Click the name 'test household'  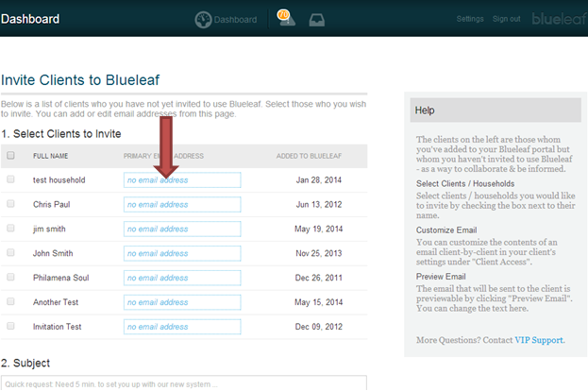click(59, 180)
